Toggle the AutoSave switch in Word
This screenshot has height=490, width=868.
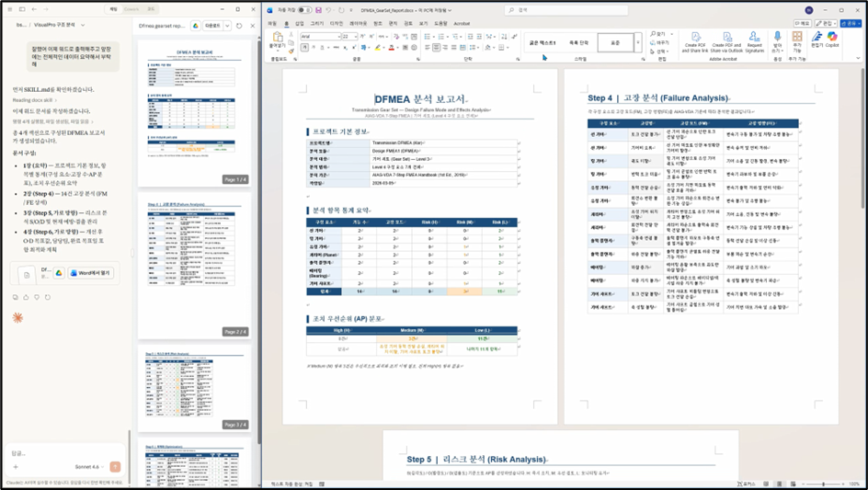[304, 10]
